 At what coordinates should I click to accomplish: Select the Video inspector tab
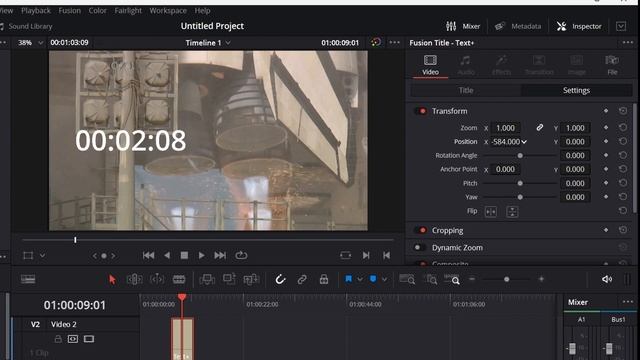tap(430, 65)
